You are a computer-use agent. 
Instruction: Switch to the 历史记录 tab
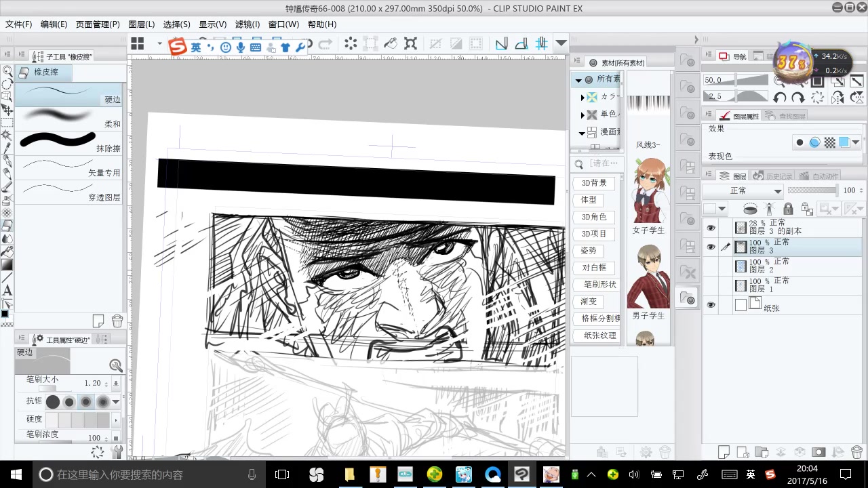772,176
